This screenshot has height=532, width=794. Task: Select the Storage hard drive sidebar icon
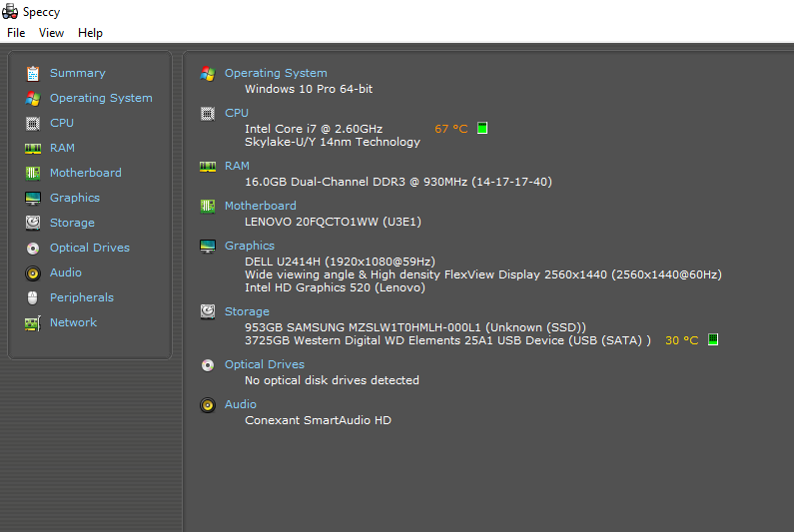pyautogui.click(x=33, y=223)
